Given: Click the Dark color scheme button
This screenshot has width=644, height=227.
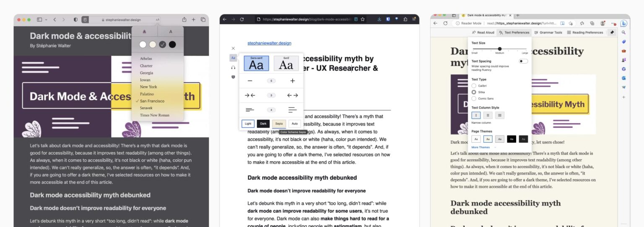Looking at the screenshot, I should tap(263, 124).
